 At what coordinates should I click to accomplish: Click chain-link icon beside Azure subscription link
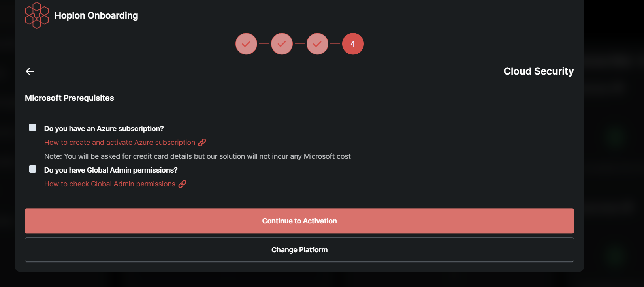(x=202, y=143)
